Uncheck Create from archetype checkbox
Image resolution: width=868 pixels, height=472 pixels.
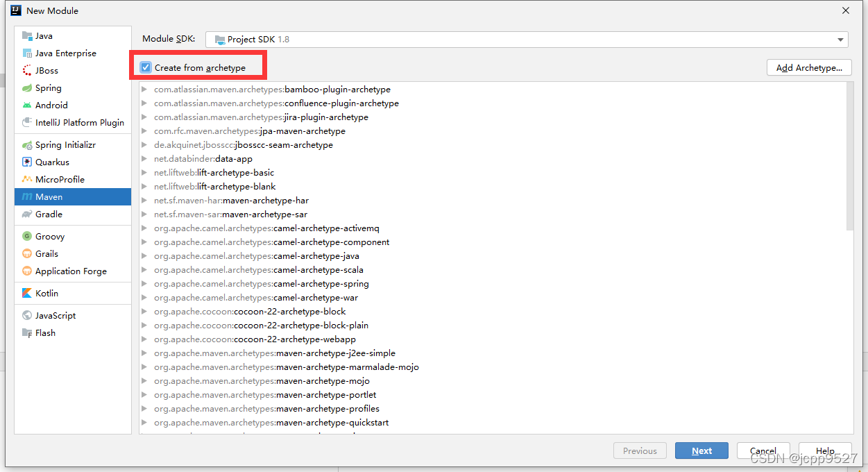[x=146, y=67]
